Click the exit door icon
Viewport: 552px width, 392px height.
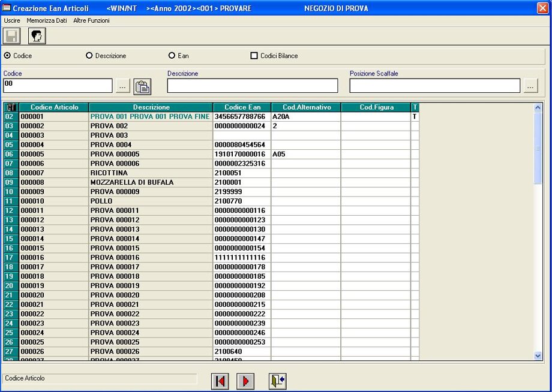click(277, 381)
